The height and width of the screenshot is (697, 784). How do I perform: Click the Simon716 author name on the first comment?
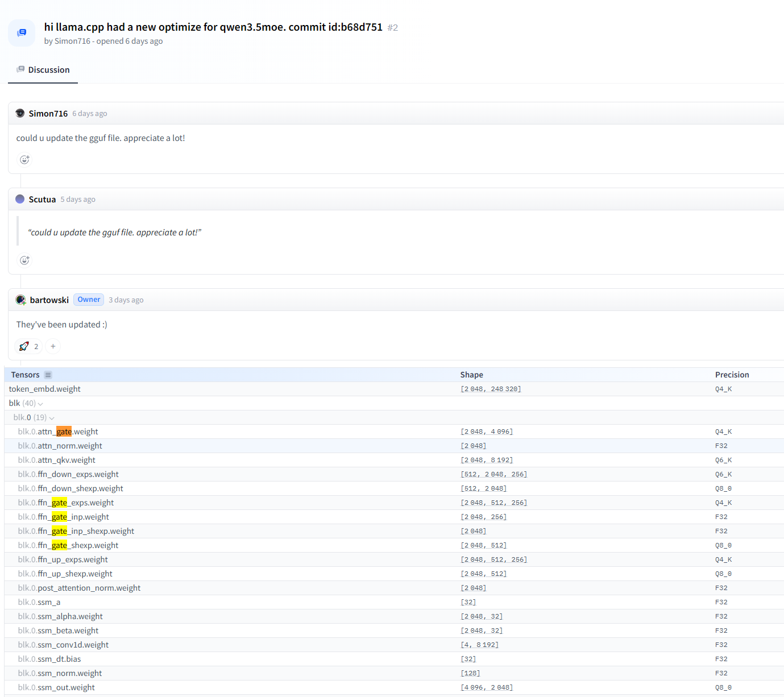48,114
